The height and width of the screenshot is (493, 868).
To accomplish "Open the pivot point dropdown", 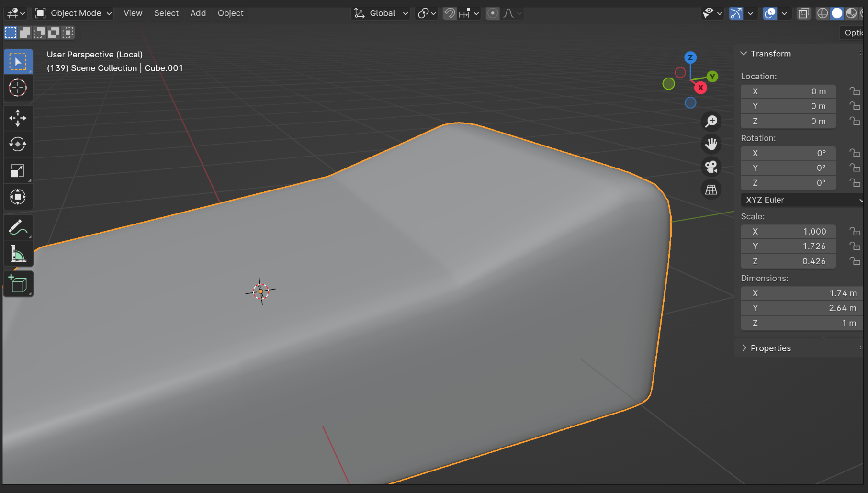I will (427, 13).
